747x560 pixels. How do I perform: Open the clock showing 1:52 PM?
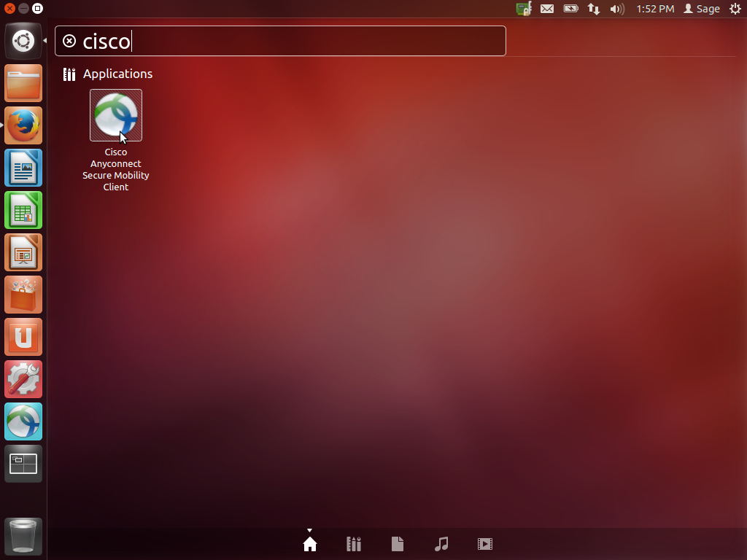[655, 9]
